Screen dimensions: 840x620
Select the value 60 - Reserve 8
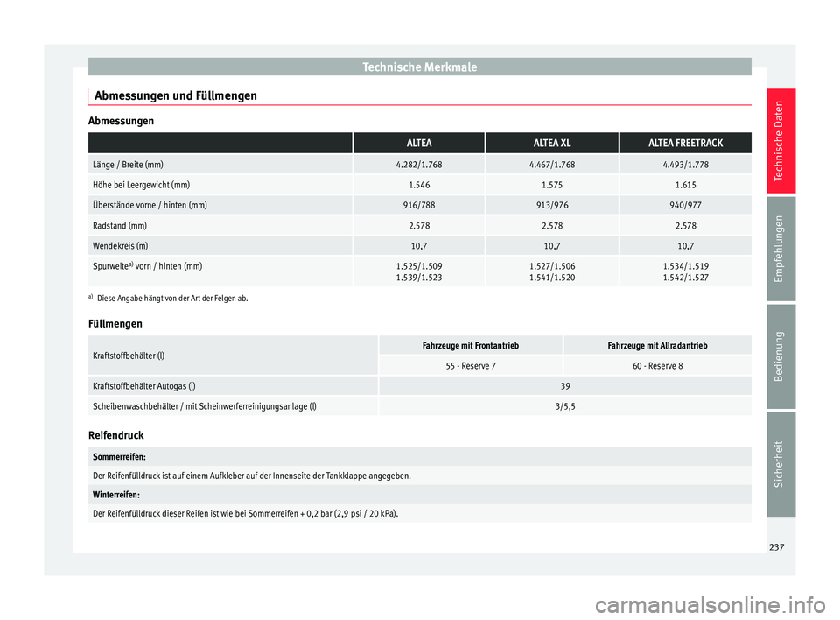coord(657,366)
